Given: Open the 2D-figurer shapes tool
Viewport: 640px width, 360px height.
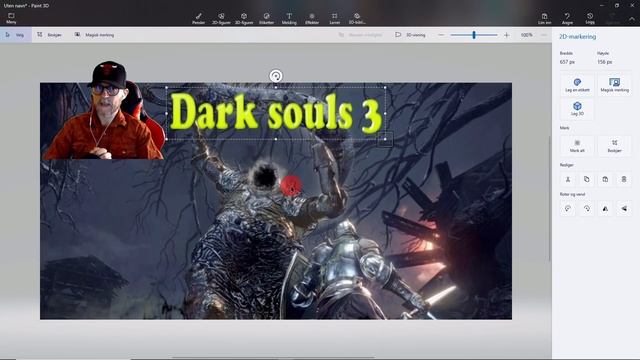Looking at the screenshot, I should click(221, 18).
